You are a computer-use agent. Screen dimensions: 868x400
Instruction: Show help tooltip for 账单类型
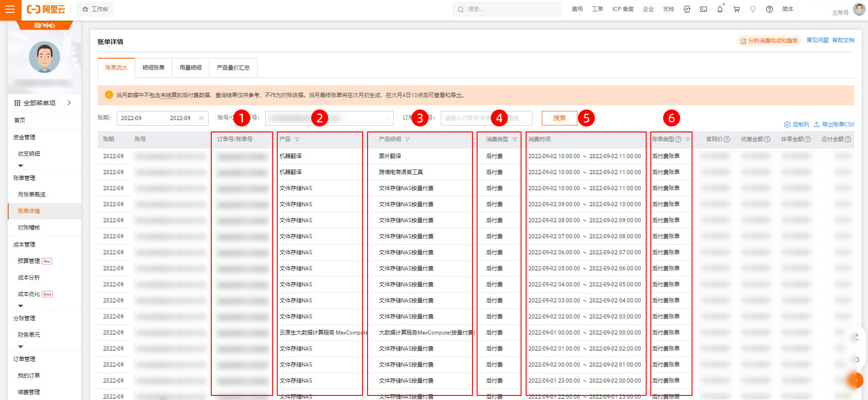678,139
